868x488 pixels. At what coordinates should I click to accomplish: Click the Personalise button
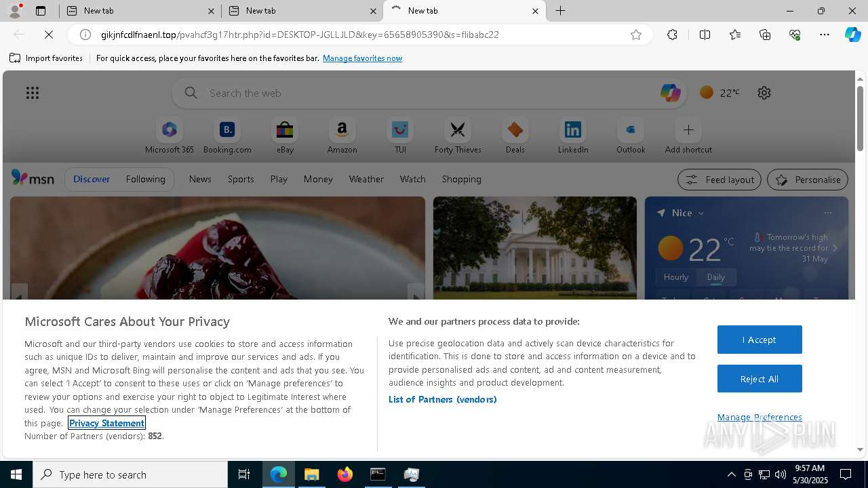coord(807,180)
